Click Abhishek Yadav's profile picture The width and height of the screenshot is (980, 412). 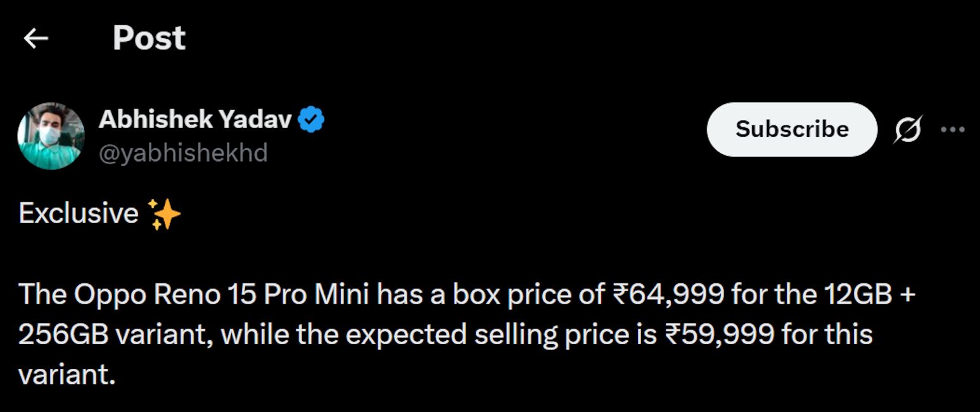(51, 135)
